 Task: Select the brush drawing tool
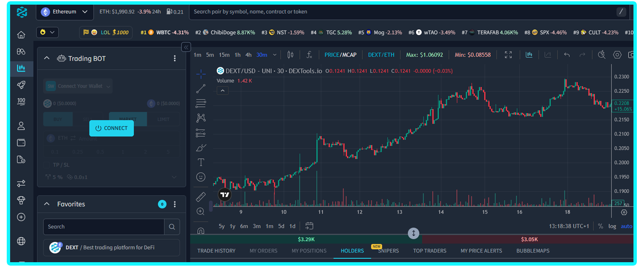click(201, 147)
